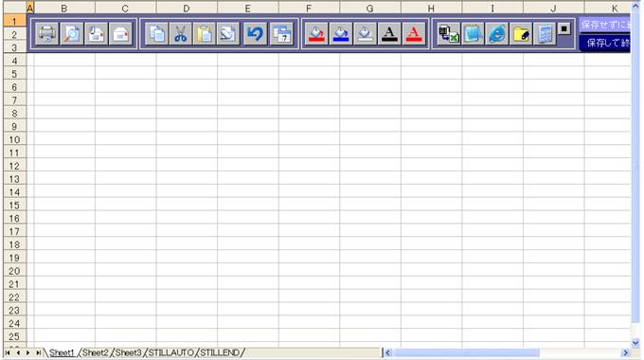Set font color to red
The height and width of the screenshot is (360, 644).
pyautogui.click(x=414, y=34)
